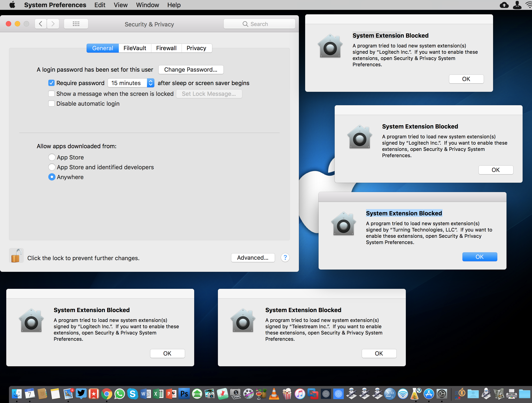Go back with the left arrow button
Viewport: 532px width, 403px height.
click(x=41, y=24)
